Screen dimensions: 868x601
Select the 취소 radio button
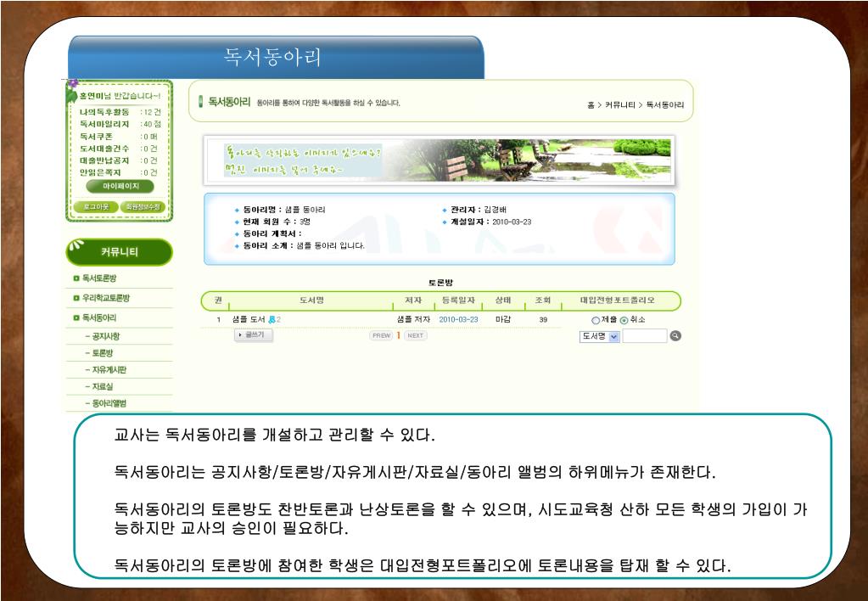(x=624, y=320)
